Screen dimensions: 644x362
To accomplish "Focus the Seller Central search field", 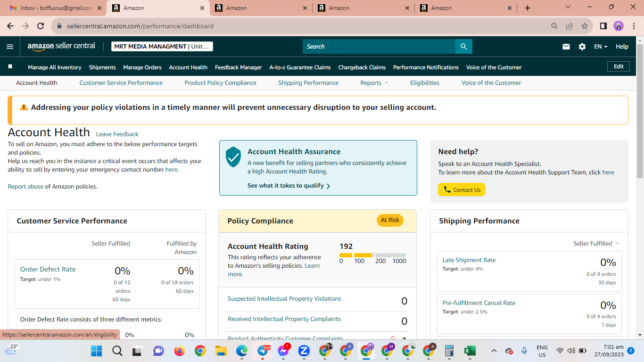I will point(379,47).
